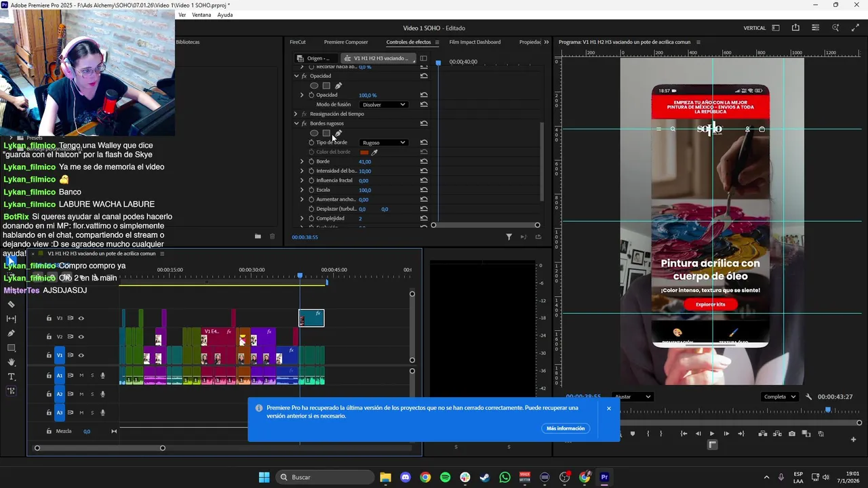
Task: Open Program Monitor settings wrench
Action: [x=808, y=396]
